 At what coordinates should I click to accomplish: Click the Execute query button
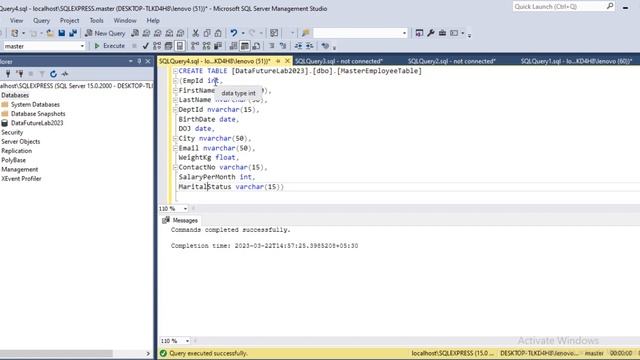tap(109, 46)
